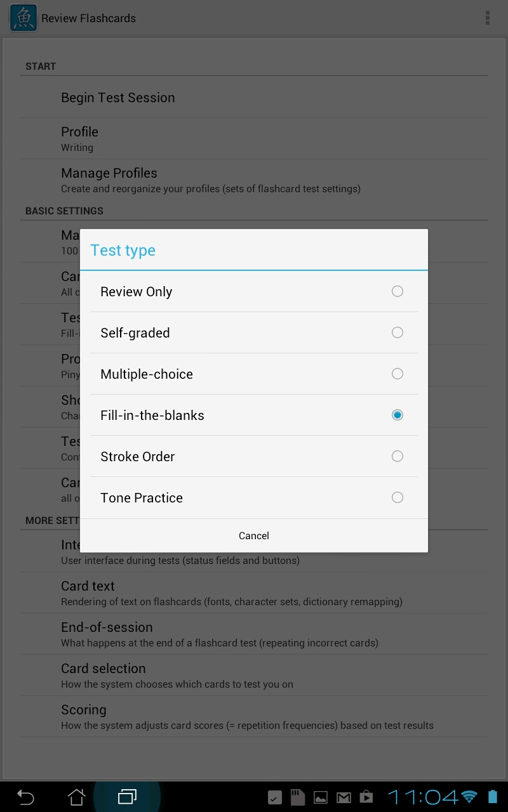
Task: Open the recent apps switcher
Action: [x=127, y=797]
